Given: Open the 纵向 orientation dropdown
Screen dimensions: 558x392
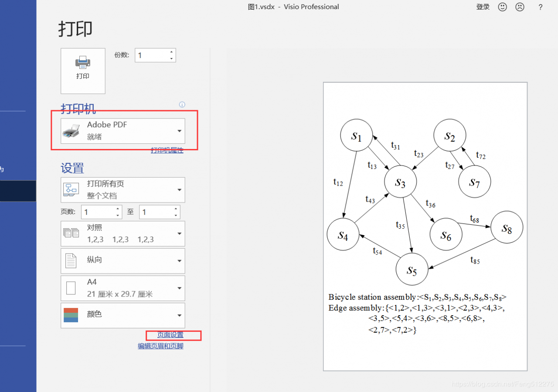Looking at the screenshot, I should point(123,260).
